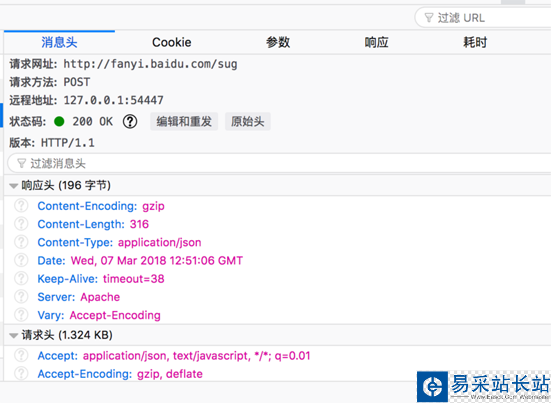Focus the 过滤消息头 filter field
This screenshot has width=551, height=403.
(x=279, y=163)
